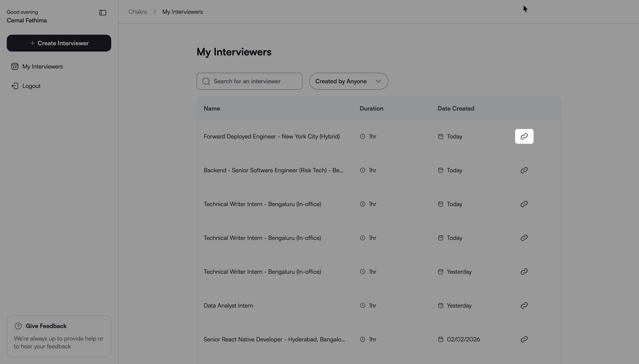The height and width of the screenshot is (364, 639).
Task: Click the Logout icon in sidebar
Action: (x=15, y=86)
